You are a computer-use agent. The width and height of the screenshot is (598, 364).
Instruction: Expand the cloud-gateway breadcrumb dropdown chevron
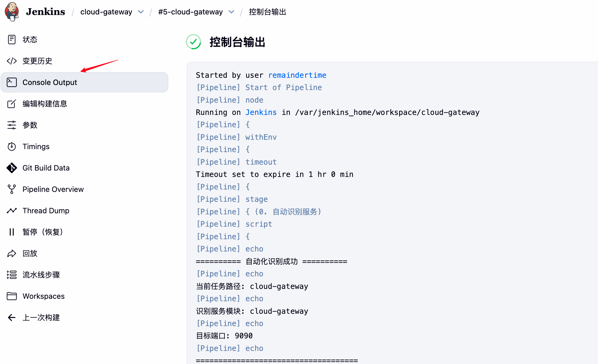click(x=141, y=12)
